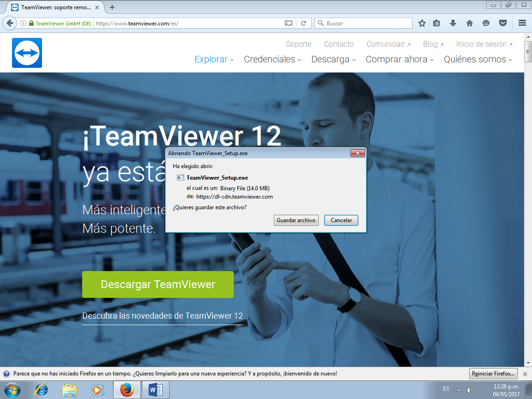This screenshot has width=532, height=399.
Task: Click the green Descargar TeamViewer button
Action: (157, 284)
